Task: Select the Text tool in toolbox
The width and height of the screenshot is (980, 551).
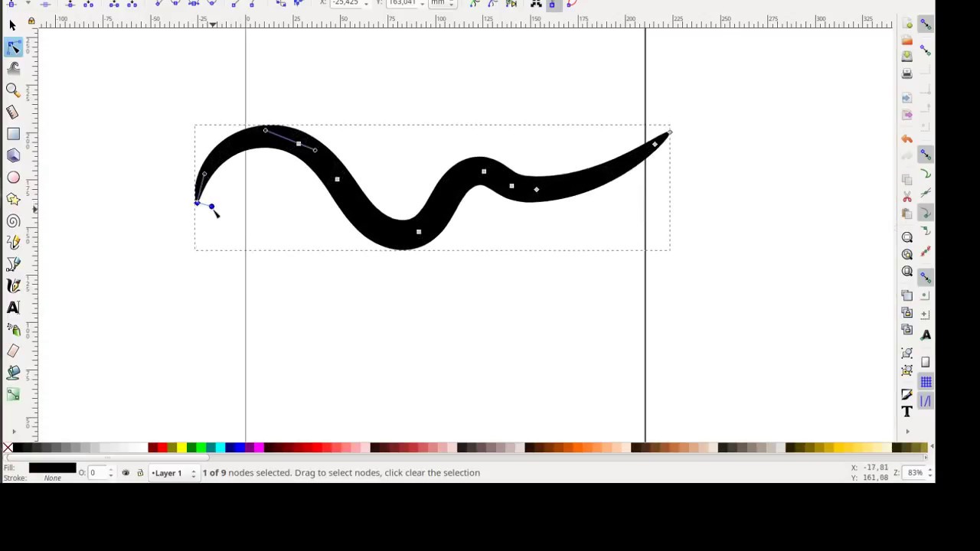Action: [13, 308]
